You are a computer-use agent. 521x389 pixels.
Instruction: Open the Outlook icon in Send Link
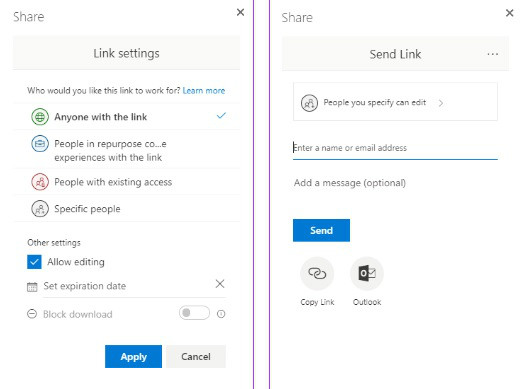coord(367,274)
